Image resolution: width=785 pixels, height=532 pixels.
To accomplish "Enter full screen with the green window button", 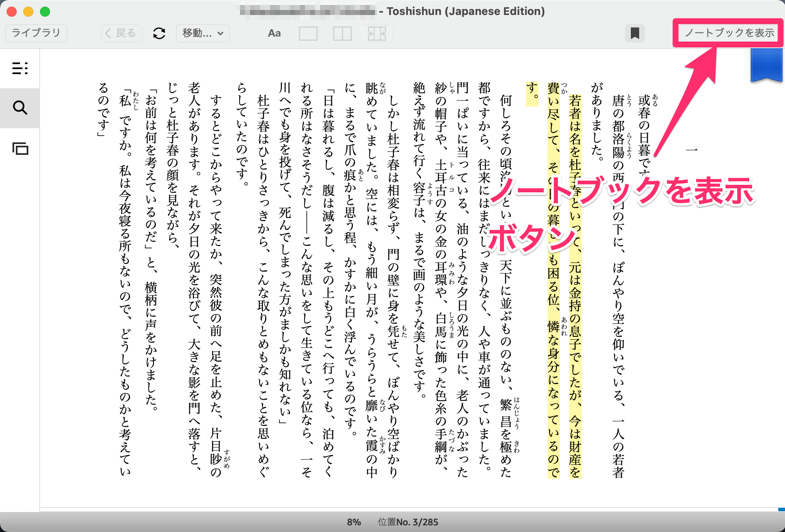I will click(45, 12).
